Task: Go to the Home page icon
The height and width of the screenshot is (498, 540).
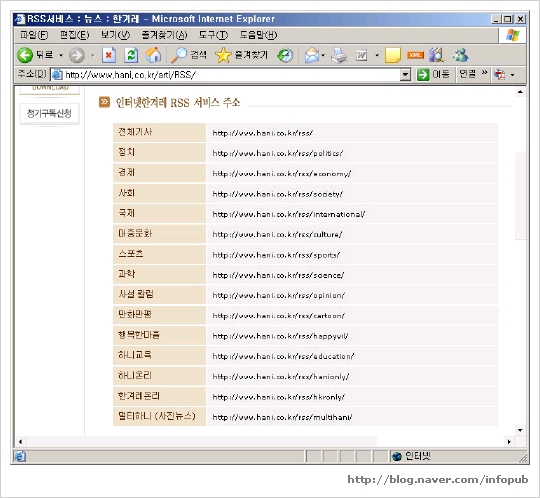Action: pyautogui.click(x=153, y=55)
